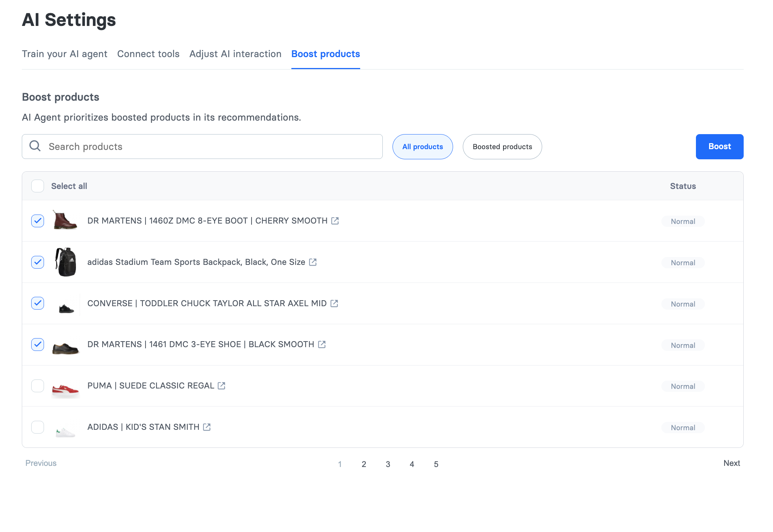Uncheck the adidas backpack product
Viewport: 773px width, 532px height.
pyautogui.click(x=37, y=262)
